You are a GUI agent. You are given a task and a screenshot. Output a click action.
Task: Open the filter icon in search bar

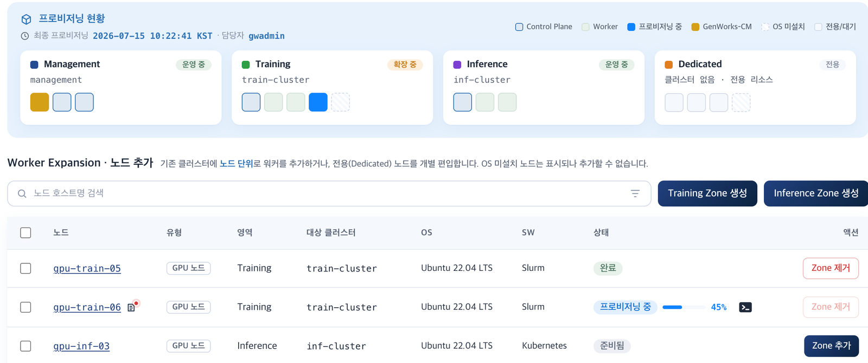[635, 193]
